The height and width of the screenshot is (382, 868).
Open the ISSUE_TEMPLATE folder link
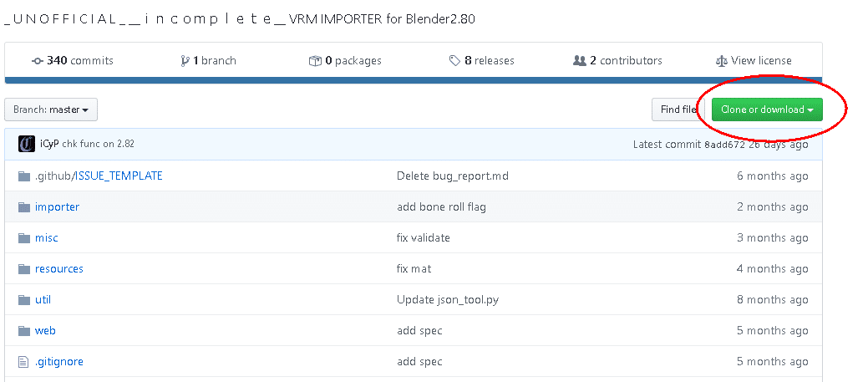[119, 176]
